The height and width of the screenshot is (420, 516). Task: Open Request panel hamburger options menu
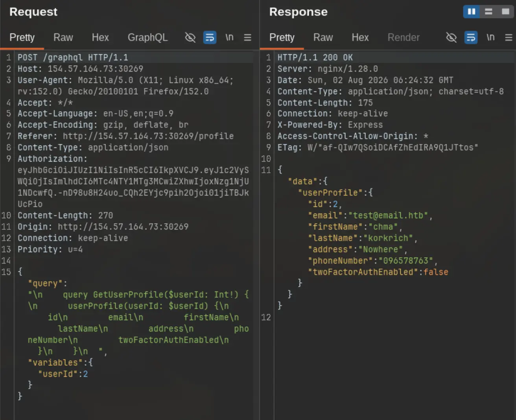[247, 37]
